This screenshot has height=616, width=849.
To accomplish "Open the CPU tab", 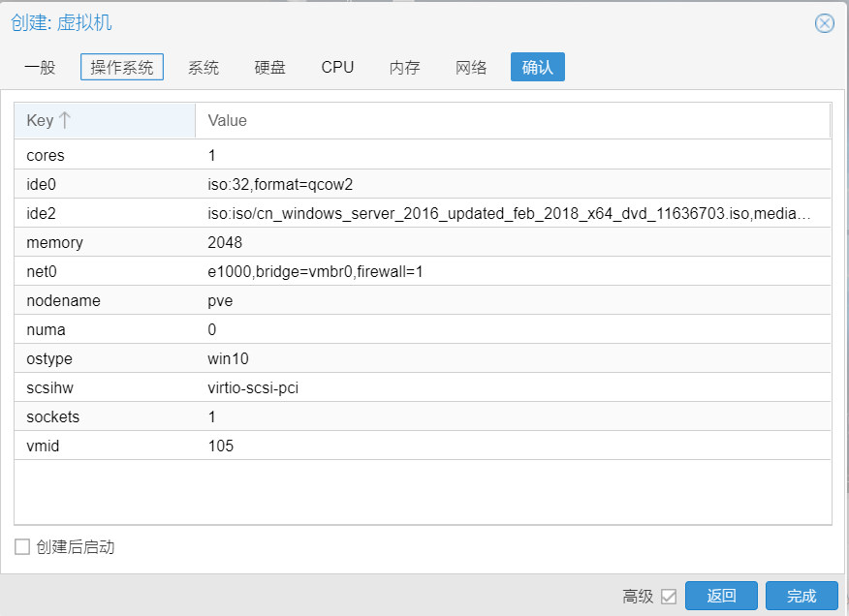I will pyautogui.click(x=337, y=67).
